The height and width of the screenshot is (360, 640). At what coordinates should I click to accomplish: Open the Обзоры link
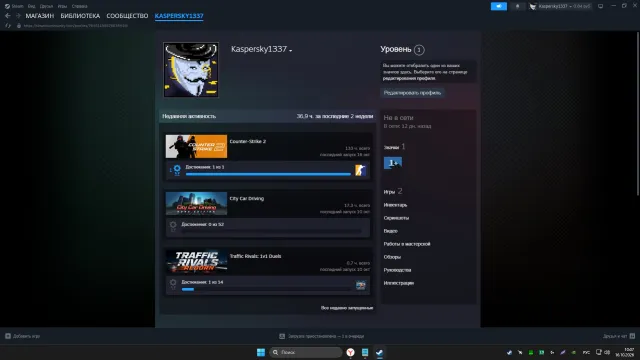click(392, 257)
